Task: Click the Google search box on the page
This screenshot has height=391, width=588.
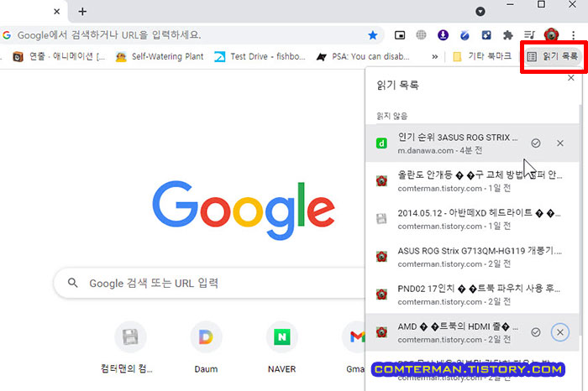Action: [x=210, y=283]
